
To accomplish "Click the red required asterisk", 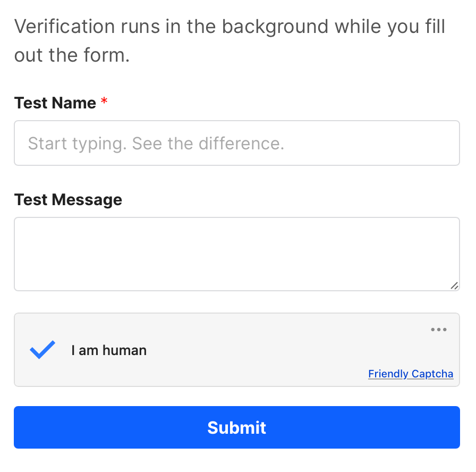I will tap(104, 103).
